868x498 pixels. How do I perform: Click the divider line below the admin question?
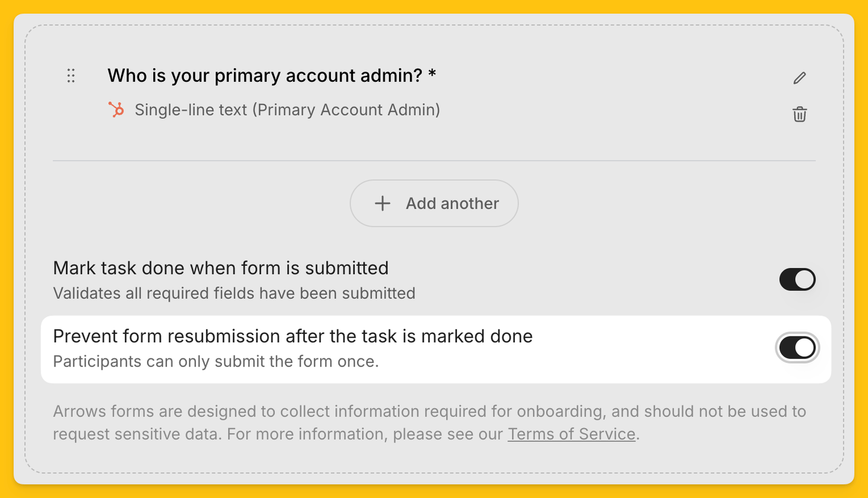tap(434, 161)
